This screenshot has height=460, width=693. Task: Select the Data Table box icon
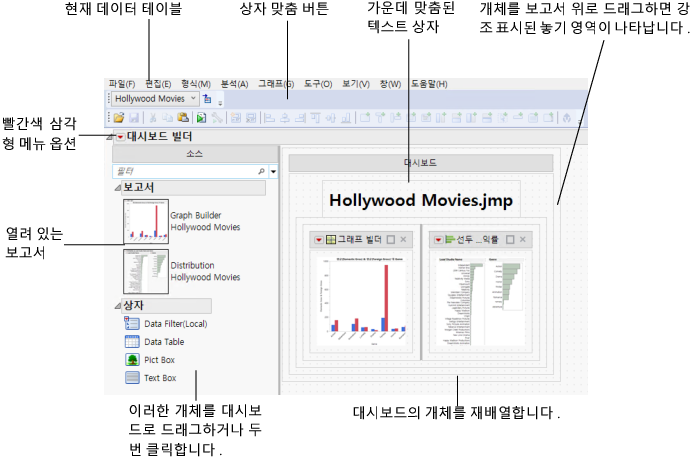click(x=132, y=342)
